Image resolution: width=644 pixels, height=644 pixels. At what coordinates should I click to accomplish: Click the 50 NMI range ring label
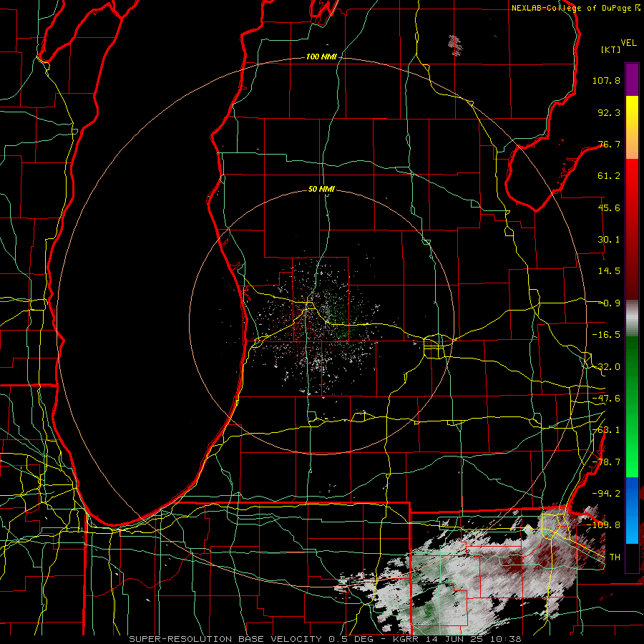click(321, 190)
